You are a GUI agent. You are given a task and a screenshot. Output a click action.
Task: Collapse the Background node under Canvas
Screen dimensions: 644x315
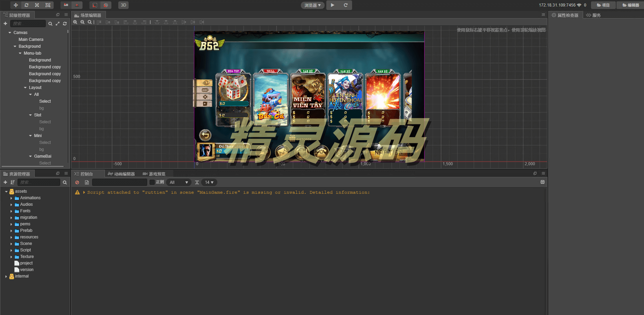15,46
